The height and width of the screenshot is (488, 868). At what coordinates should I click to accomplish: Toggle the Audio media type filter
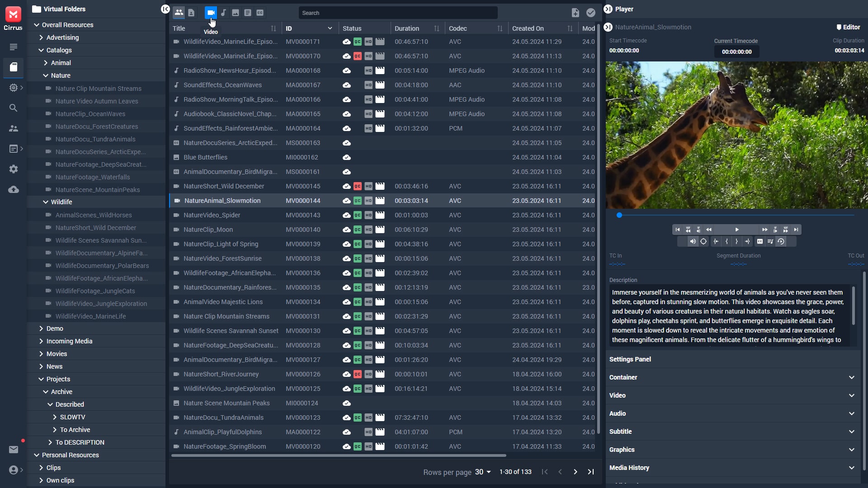click(223, 13)
